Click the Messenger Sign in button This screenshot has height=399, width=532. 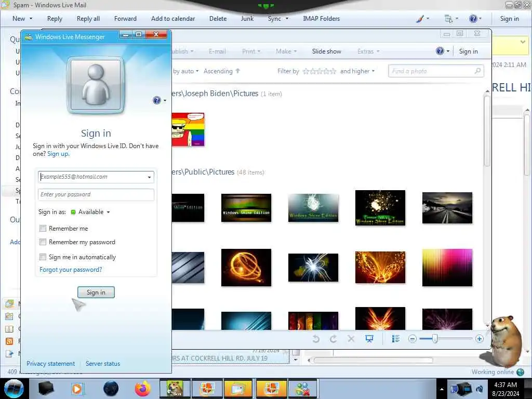(x=96, y=292)
